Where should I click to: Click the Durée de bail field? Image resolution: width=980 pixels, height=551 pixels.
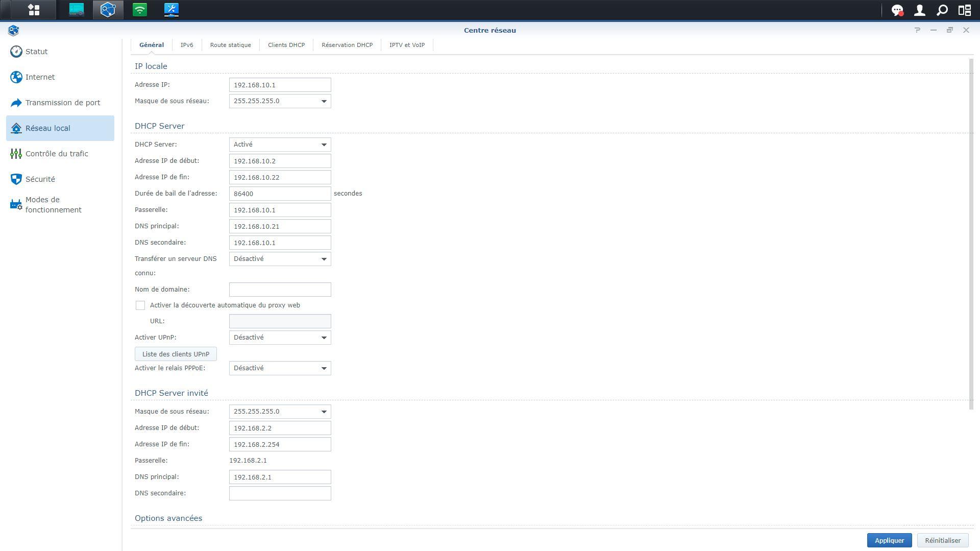pos(280,194)
